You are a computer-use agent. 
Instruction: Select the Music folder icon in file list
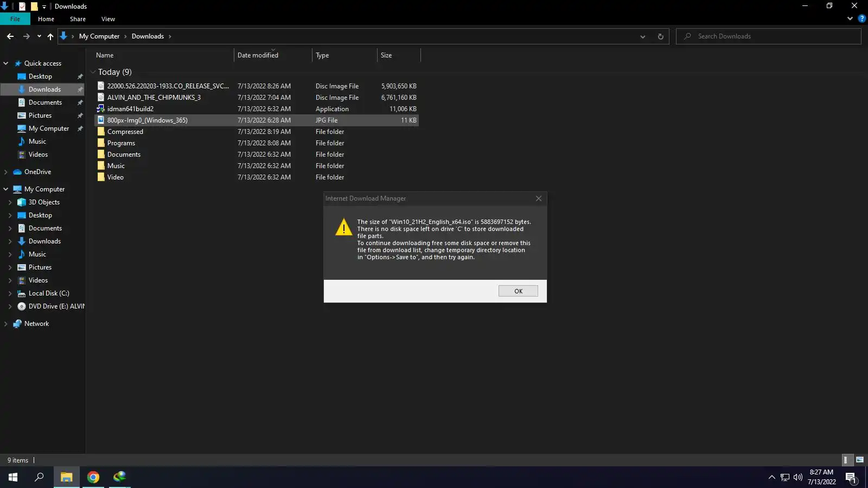point(101,165)
